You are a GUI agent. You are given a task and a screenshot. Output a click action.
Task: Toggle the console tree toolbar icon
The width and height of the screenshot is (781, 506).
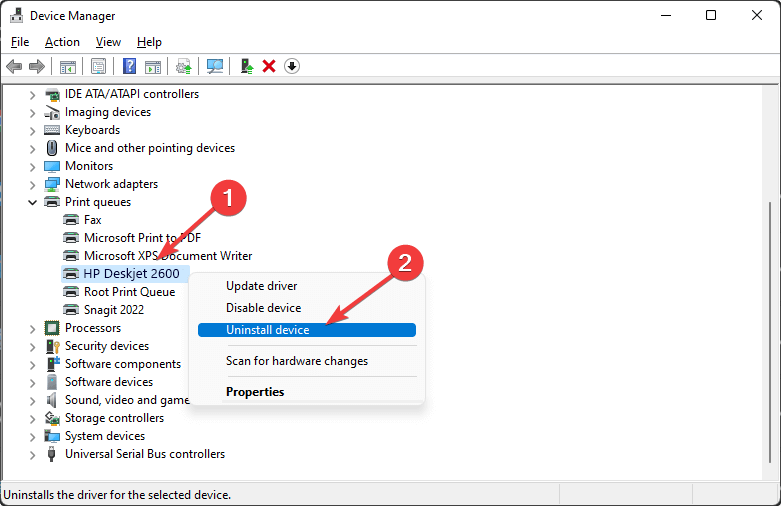point(68,66)
